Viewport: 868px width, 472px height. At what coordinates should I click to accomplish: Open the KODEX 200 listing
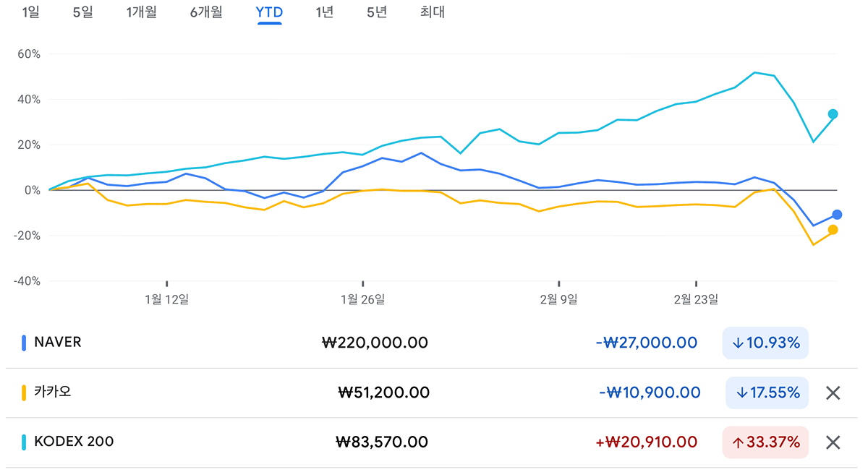point(74,441)
